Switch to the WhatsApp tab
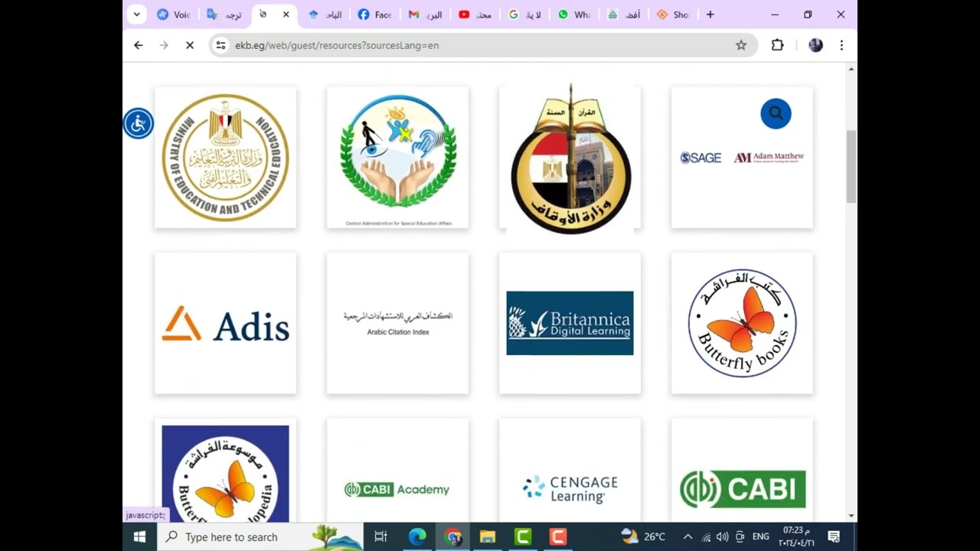Image resolution: width=980 pixels, height=551 pixels. tap(576, 15)
